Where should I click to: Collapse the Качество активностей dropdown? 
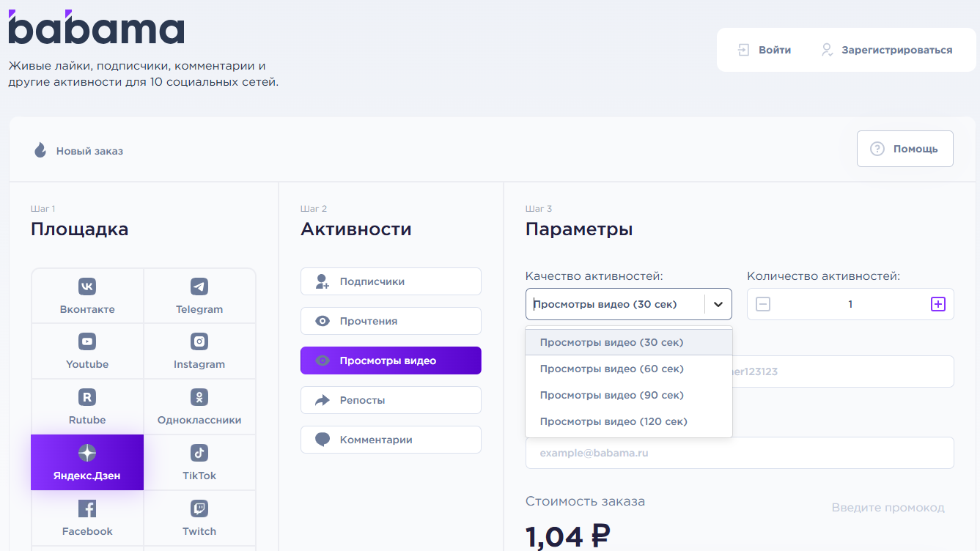718,304
